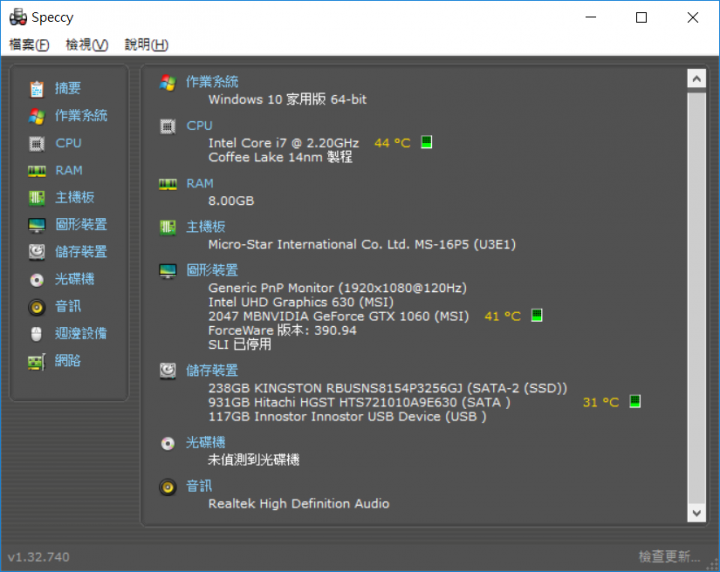
Task: Click the disc icon beside 光碟機 heading
Action: tap(168, 443)
